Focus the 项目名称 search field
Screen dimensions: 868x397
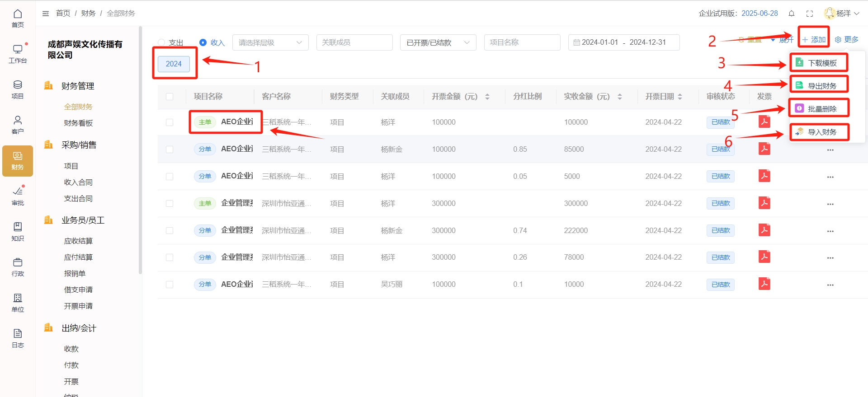coord(522,42)
